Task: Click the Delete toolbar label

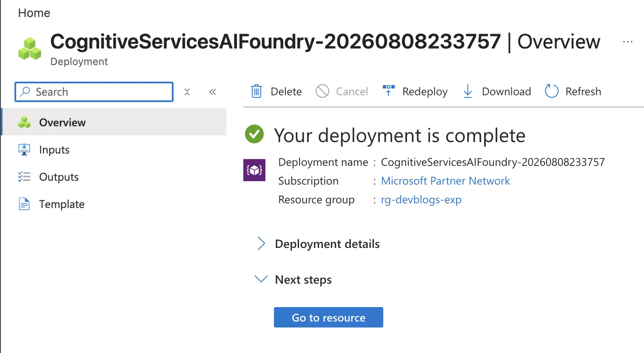Action: 286,92
